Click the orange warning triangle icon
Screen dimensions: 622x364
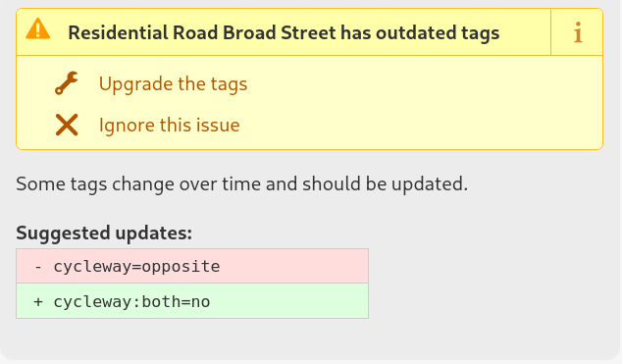click(37, 29)
